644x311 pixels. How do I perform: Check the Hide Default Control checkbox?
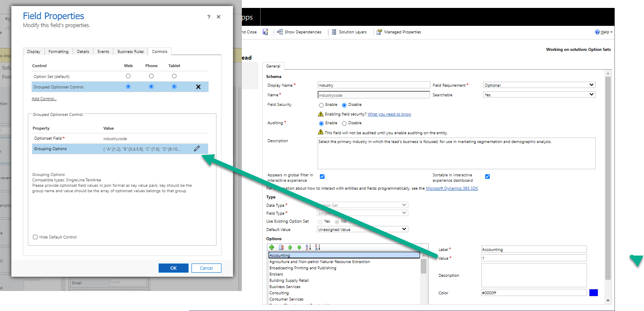tap(35, 237)
